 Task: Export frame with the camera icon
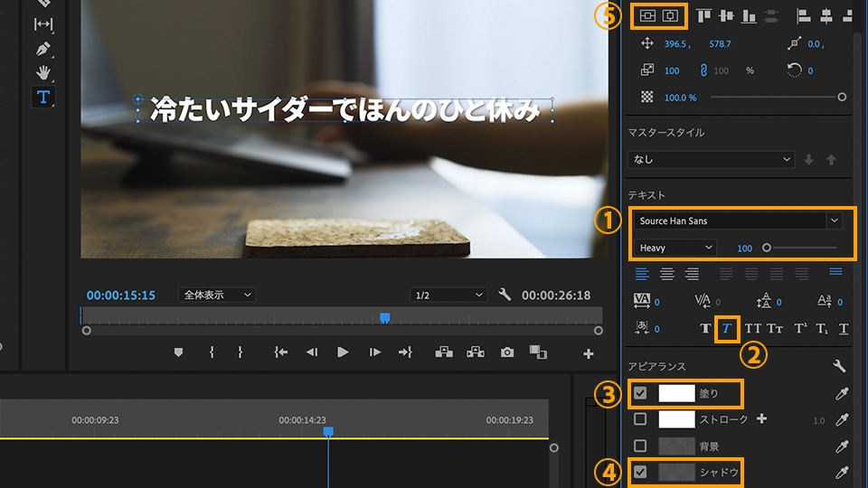tap(507, 352)
